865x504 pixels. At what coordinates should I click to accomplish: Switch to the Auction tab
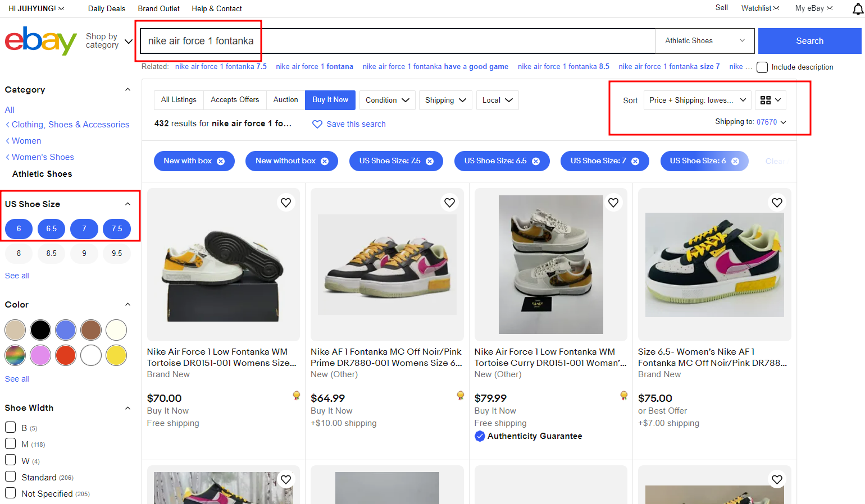point(285,100)
